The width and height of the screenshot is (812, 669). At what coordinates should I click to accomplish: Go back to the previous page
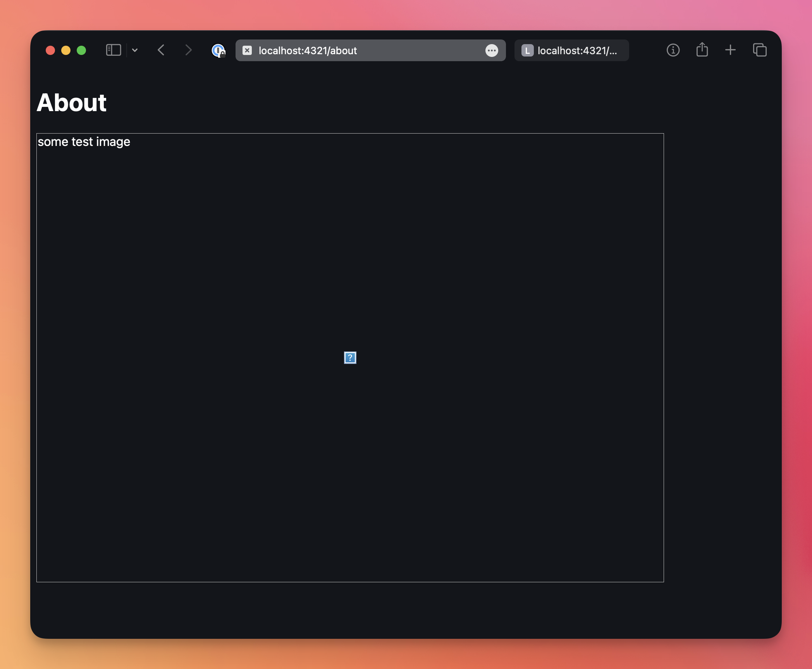tap(161, 50)
